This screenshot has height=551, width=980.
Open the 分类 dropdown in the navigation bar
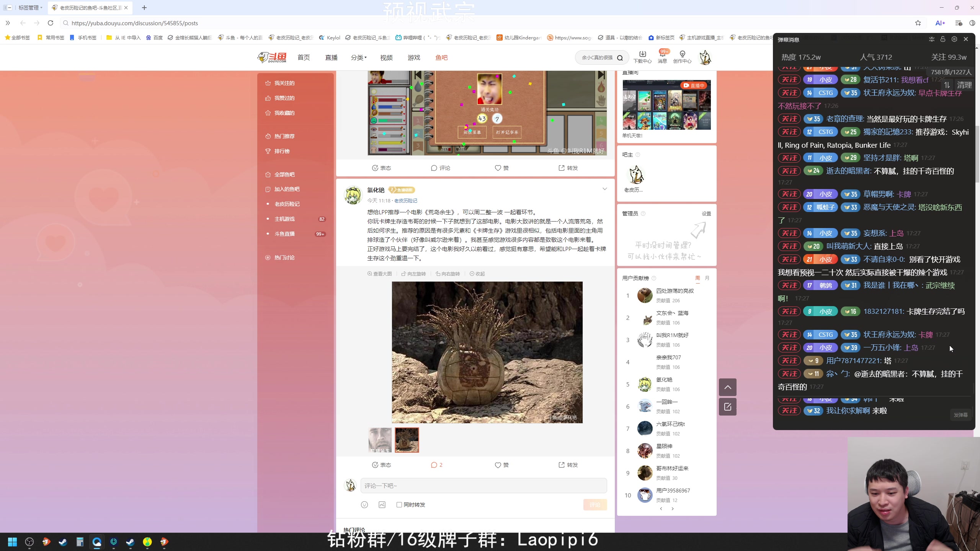[x=358, y=57]
